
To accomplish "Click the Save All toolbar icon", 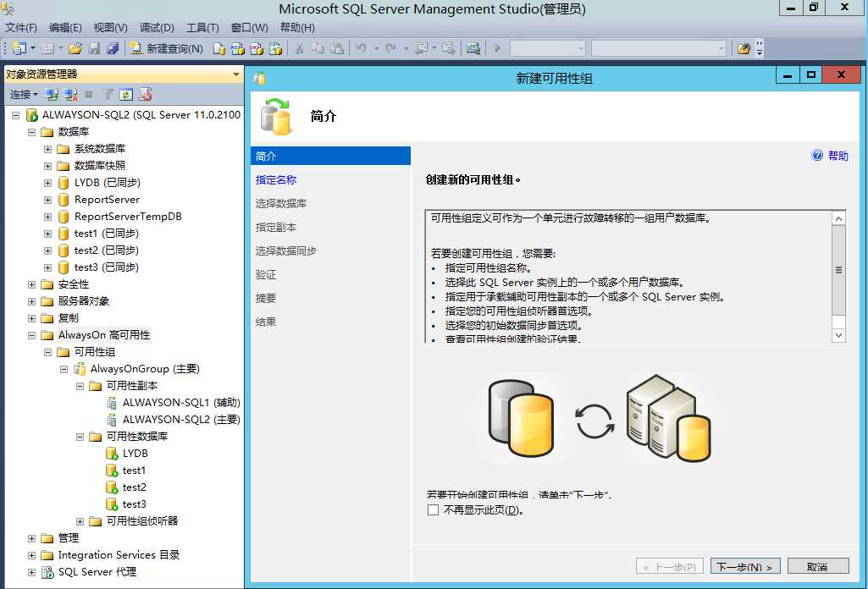I will 113,49.
